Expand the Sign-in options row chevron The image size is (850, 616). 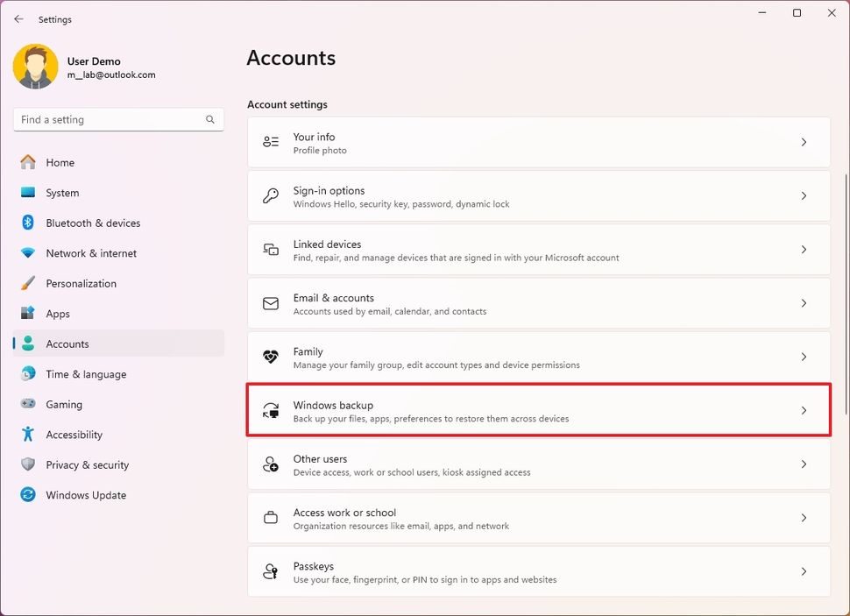tap(804, 195)
